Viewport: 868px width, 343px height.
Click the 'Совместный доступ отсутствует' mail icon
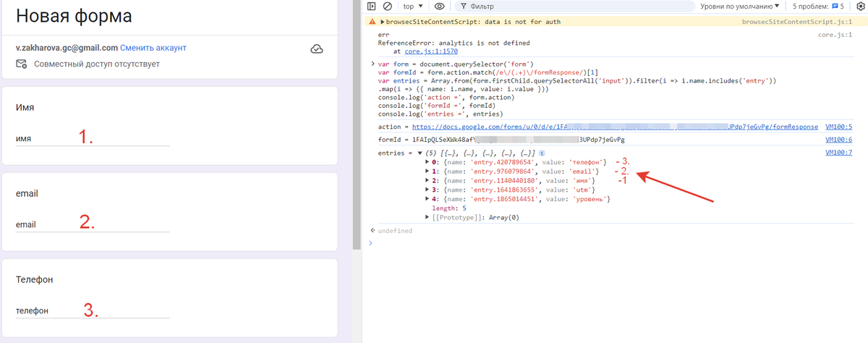22,64
